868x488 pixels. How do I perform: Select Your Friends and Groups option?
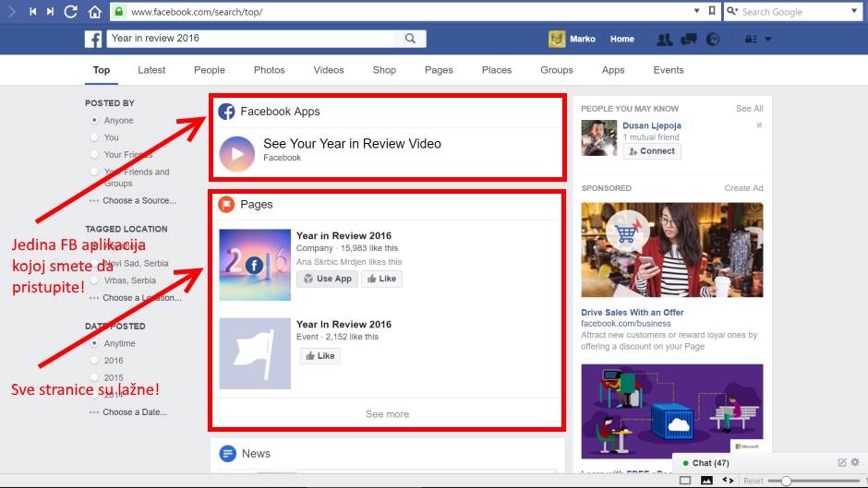(95, 172)
